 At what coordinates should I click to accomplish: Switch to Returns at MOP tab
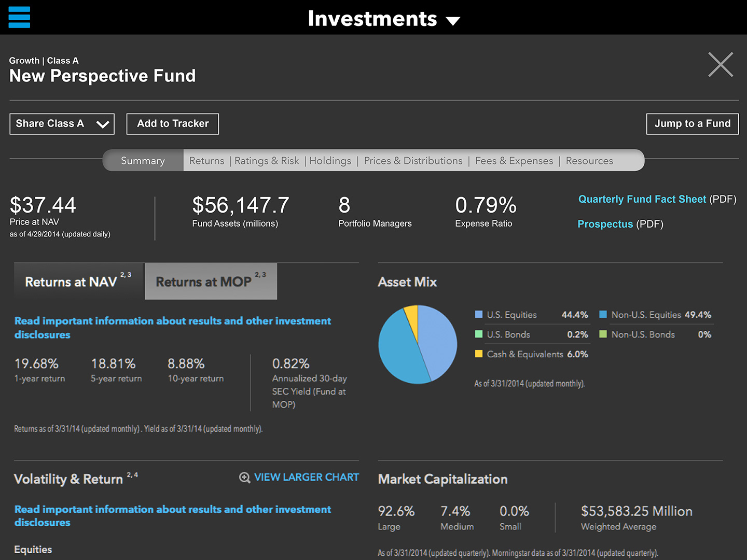[211, 281]
